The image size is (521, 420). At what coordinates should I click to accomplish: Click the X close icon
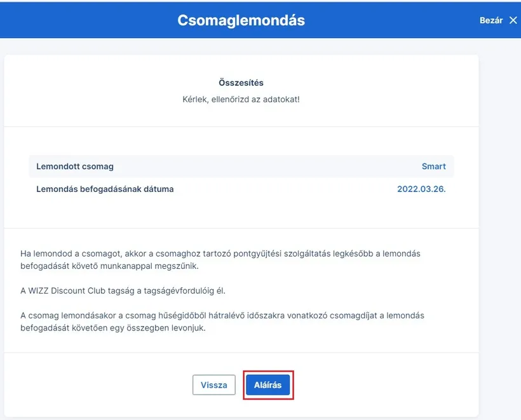tap(513, 20)
